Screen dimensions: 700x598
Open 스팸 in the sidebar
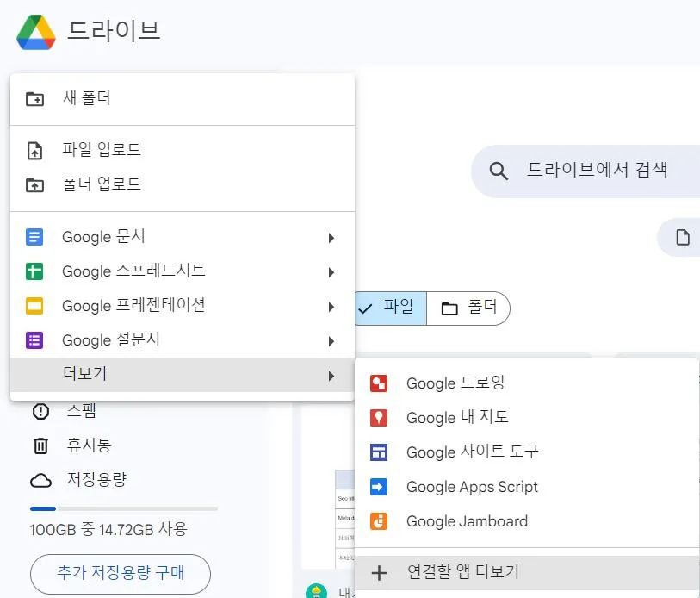[81, 411]
